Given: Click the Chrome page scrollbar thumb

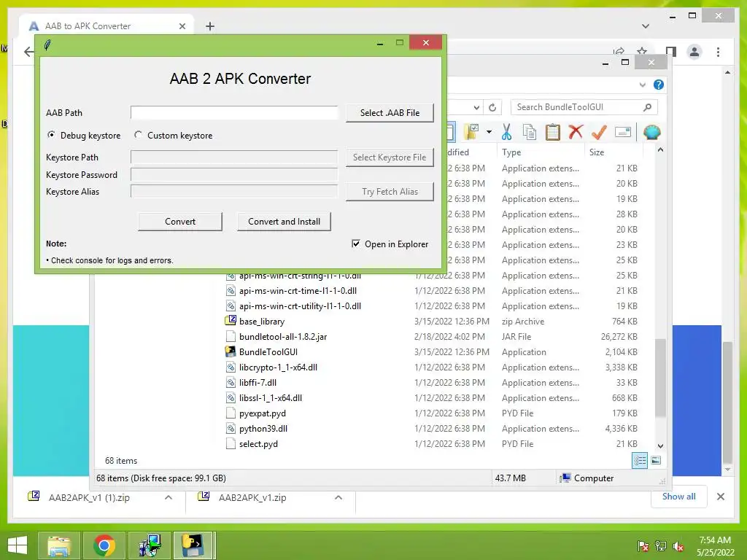Looking at the screenshot, I should click(727, 402).
